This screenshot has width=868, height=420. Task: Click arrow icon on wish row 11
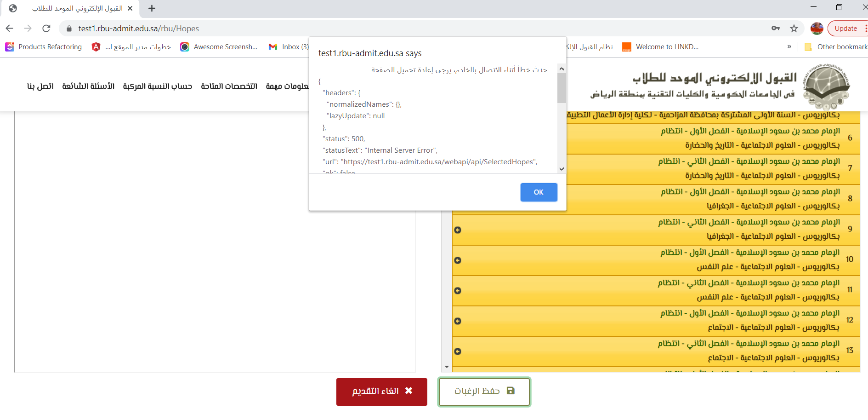[458, 291]
